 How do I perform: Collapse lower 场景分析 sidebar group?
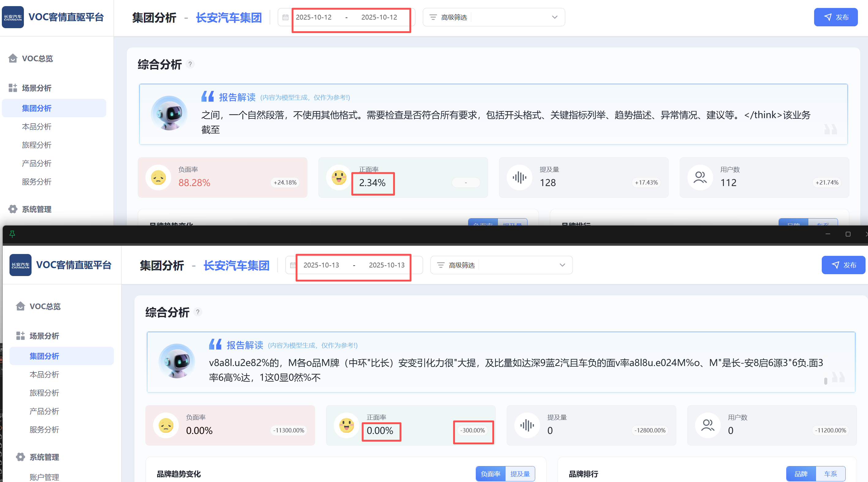tap(44, 336)
